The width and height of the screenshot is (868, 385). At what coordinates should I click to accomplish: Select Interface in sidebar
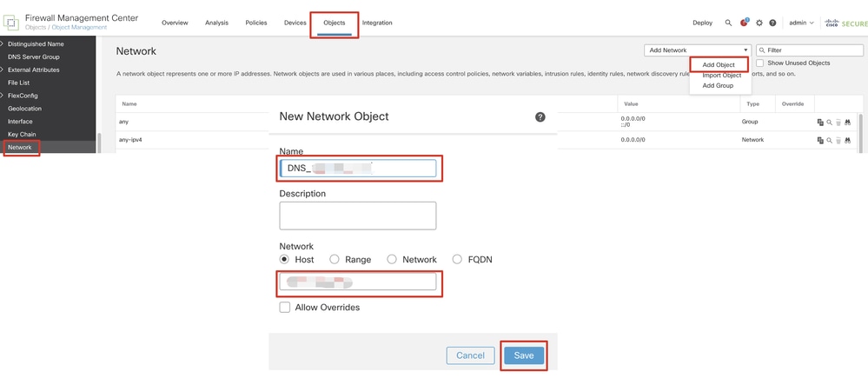tap(20, 122)
